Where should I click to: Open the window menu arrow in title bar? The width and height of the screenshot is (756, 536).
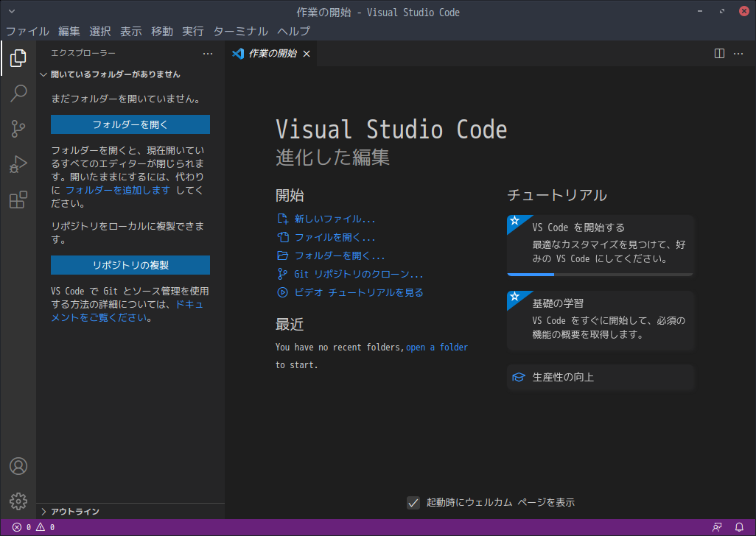(x=12, y=11)
